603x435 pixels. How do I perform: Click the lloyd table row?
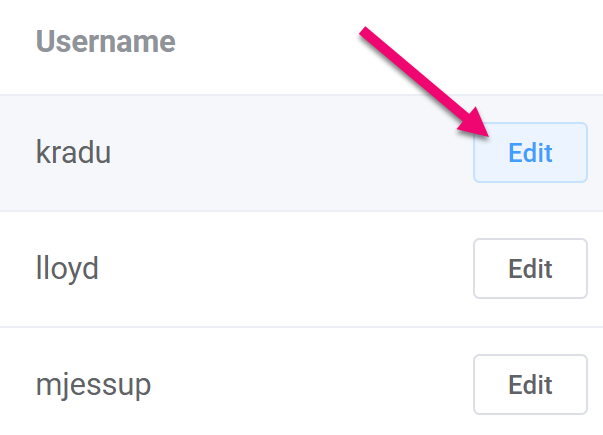pos(302,269)
